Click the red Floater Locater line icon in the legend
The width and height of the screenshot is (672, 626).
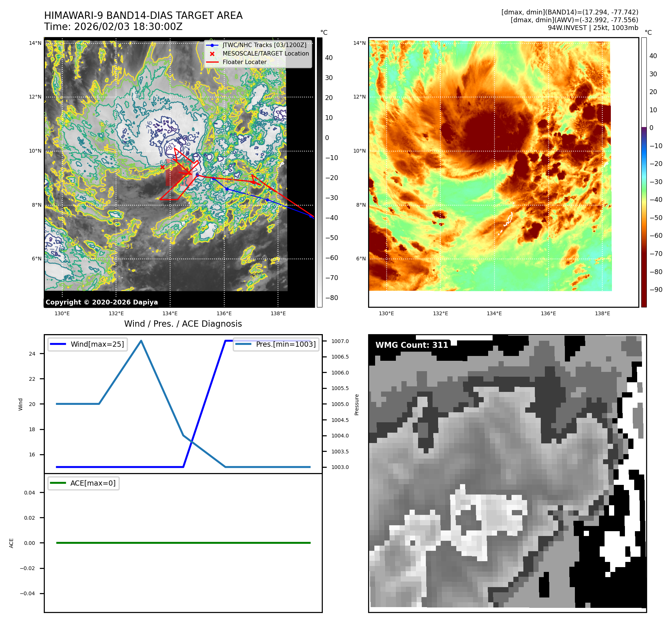coord(212,62)
